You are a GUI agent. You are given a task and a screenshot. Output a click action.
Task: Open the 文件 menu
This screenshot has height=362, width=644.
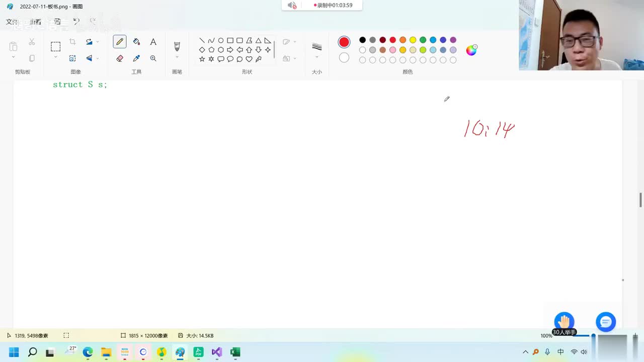pyautogui.click(x=12, y=22)
